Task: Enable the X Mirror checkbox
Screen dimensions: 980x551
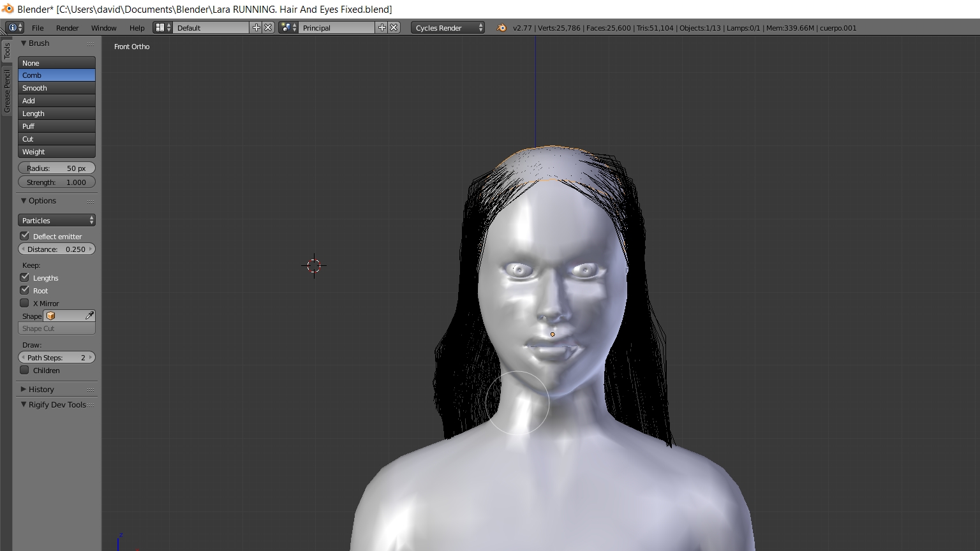Action: pos(25,303)
